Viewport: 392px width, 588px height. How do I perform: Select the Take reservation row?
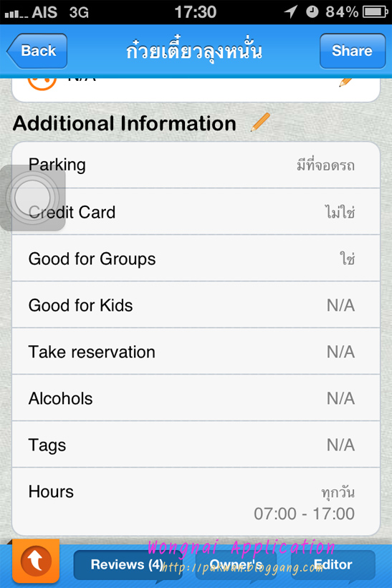(196, 352)
